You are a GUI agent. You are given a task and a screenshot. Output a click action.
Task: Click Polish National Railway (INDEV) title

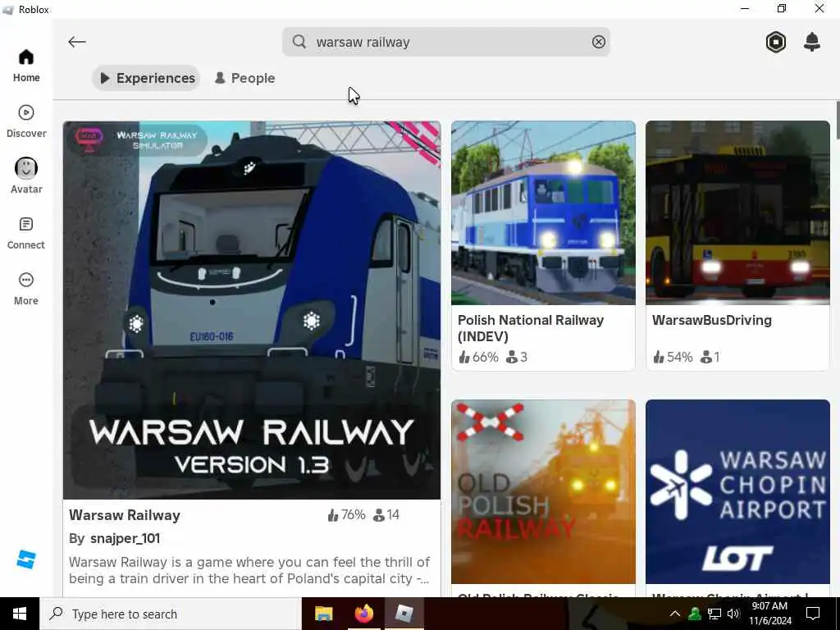click(531, 328)
